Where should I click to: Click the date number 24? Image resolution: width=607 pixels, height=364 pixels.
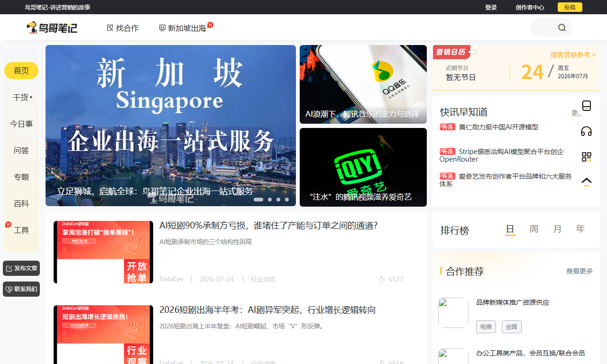pos(532,72)
